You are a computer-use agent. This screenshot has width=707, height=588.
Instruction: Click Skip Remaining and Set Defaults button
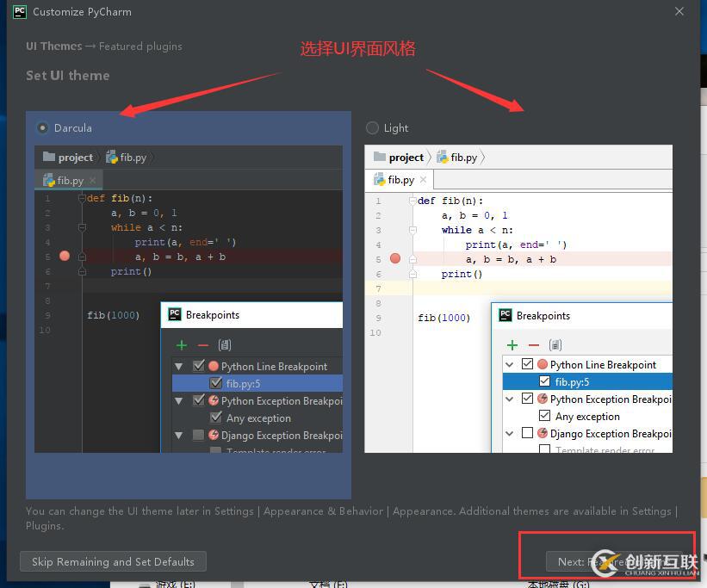(x=113, y=562)
